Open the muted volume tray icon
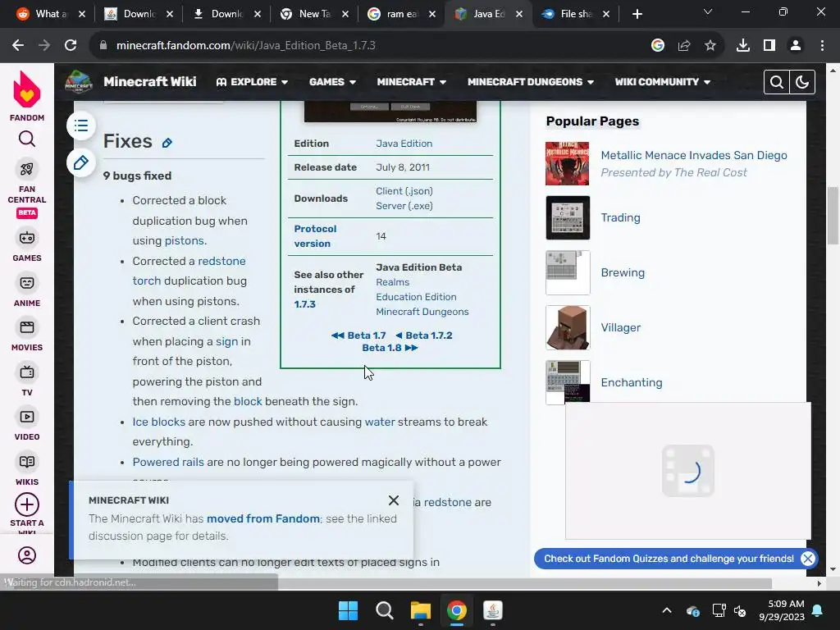This screenshot has width=840, height=630. click(740, 610)
